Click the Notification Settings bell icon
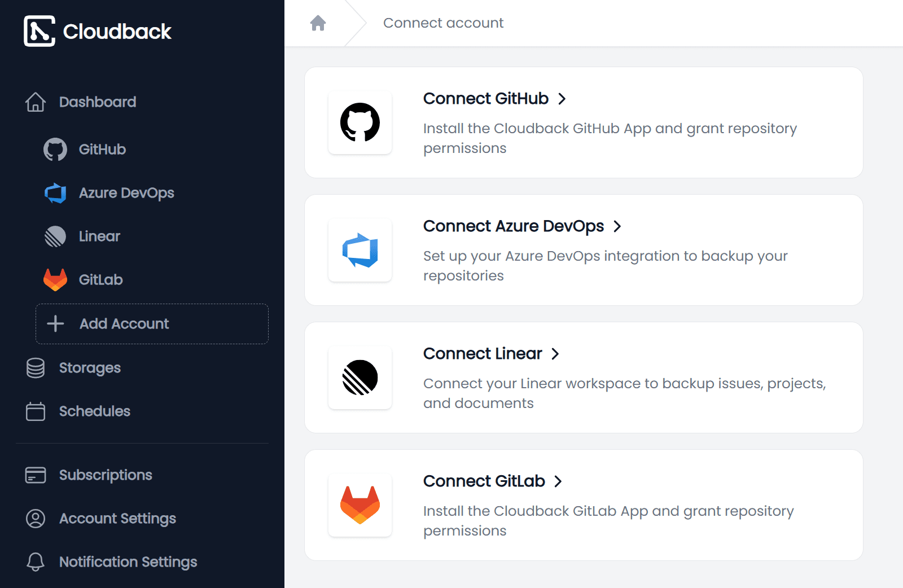The width and height of the screenshot is (903, 588). 36,562
